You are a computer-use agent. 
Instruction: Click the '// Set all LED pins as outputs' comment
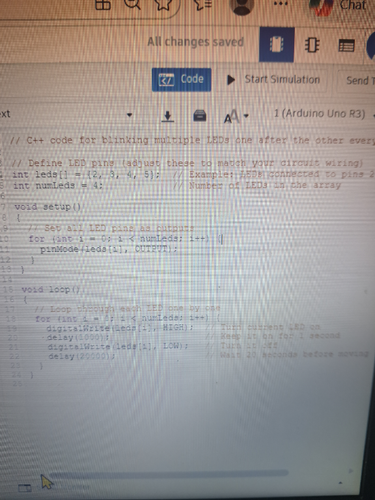111,228
